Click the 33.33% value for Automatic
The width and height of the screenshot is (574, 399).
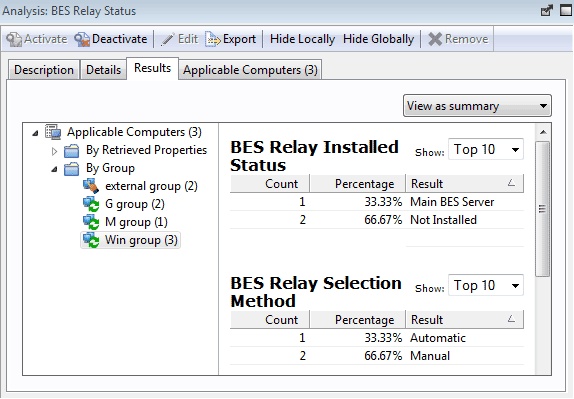tap(383, 338)
